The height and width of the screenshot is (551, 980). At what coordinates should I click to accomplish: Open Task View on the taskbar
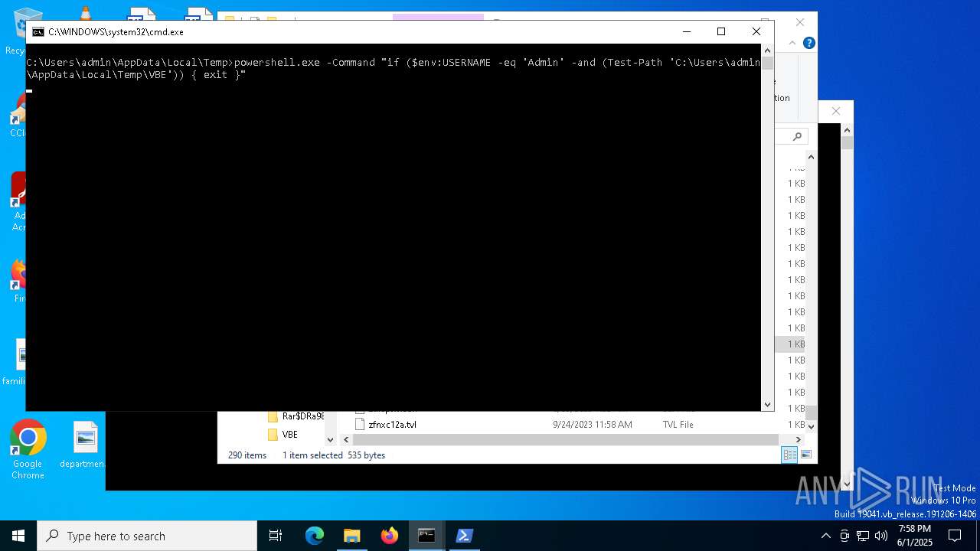coord(276,536)
